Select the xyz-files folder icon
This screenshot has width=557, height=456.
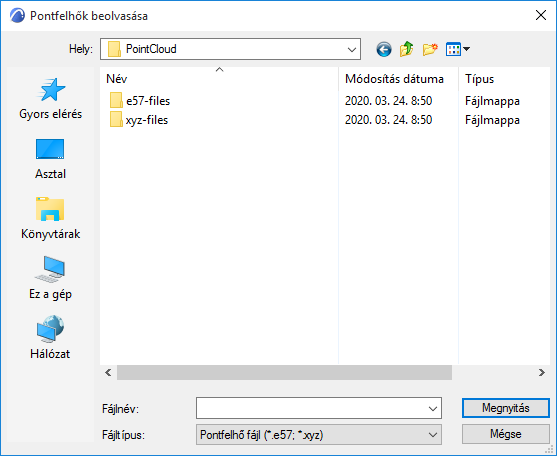(116, 120)
